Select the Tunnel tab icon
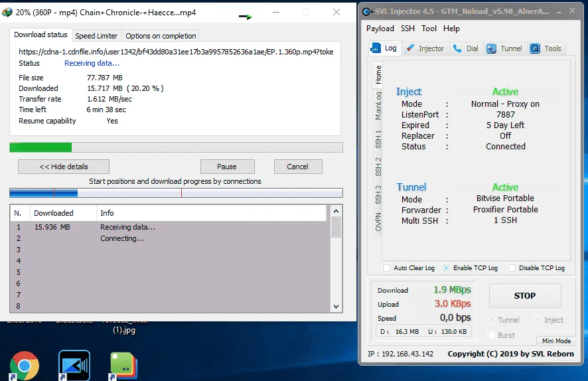Image resolution: width=588 pixels, height=381 pixels. [x=491, y=48]
